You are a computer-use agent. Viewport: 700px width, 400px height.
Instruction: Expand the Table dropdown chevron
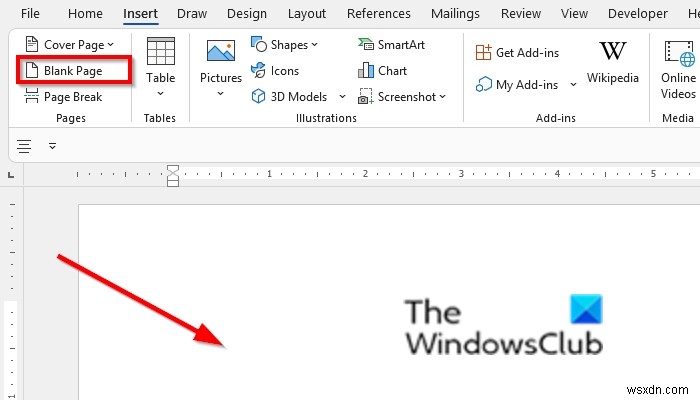pyautogui.click(x=160, y=93)
